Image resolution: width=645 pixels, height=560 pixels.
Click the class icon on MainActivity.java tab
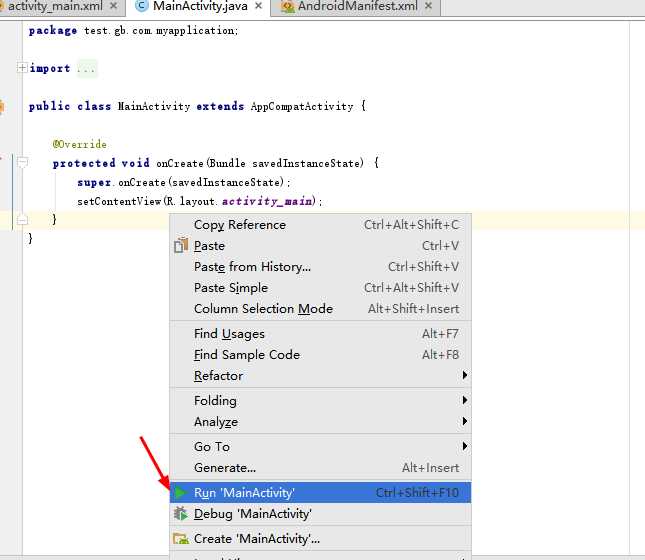point(142,6)
